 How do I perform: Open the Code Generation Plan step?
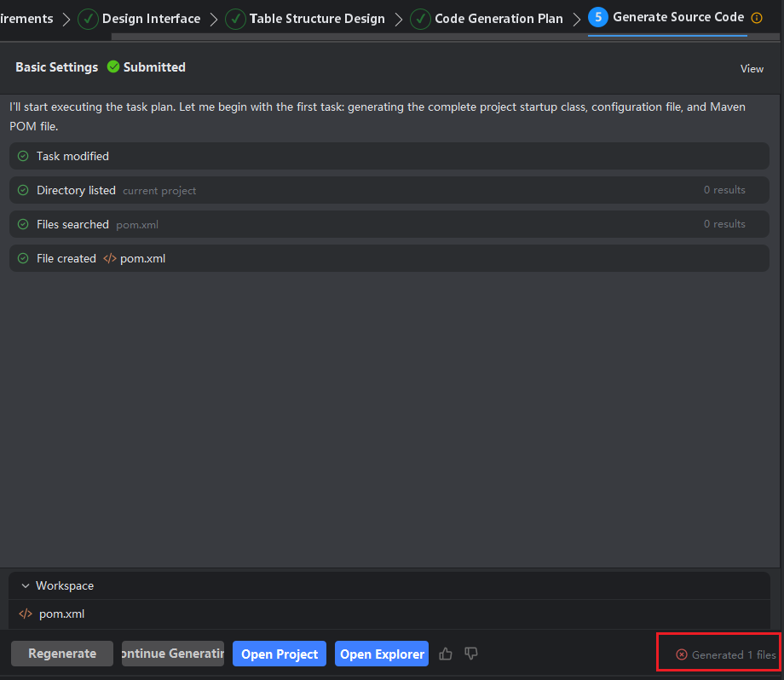pyautogui.click(x=498, y=19)
